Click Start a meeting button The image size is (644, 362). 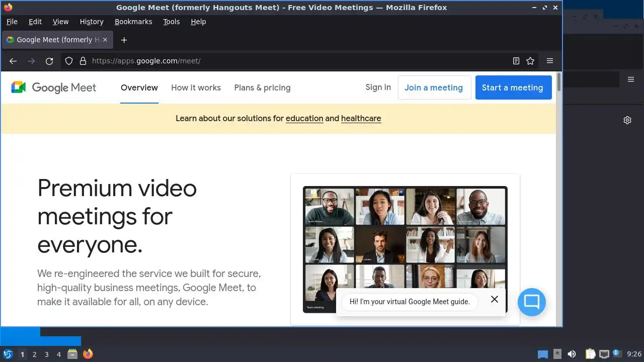tap(513, 87)
